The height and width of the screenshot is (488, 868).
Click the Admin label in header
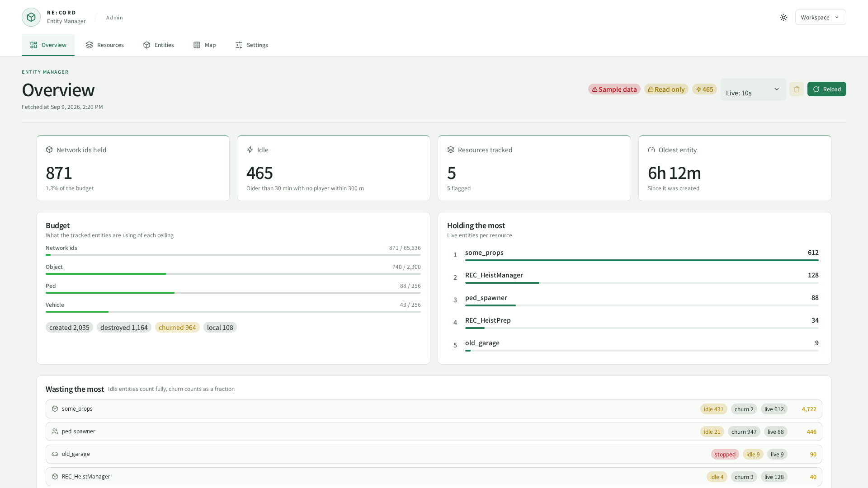(114, 18)
